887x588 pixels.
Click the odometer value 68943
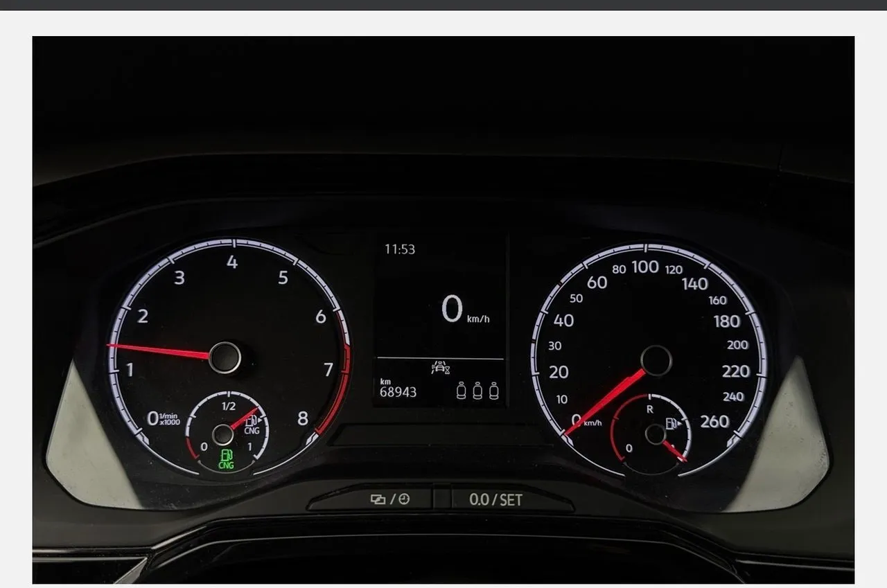398,392
